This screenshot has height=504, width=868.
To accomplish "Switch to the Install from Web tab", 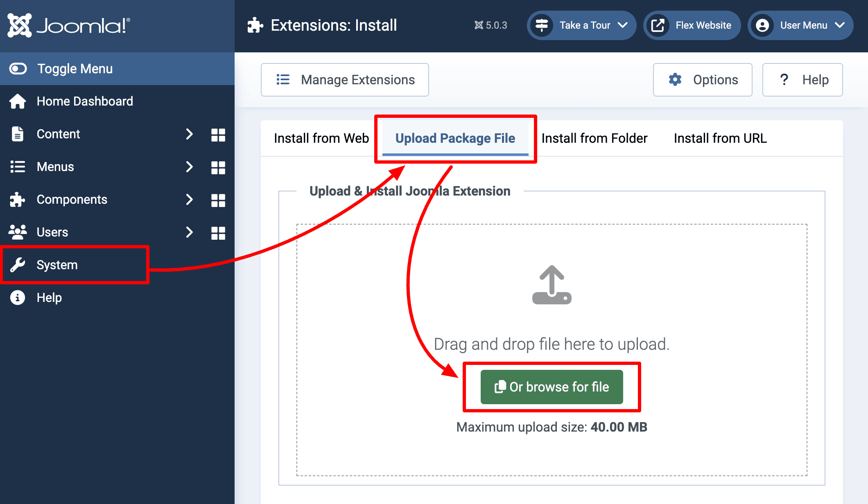I will coord(321,138).
